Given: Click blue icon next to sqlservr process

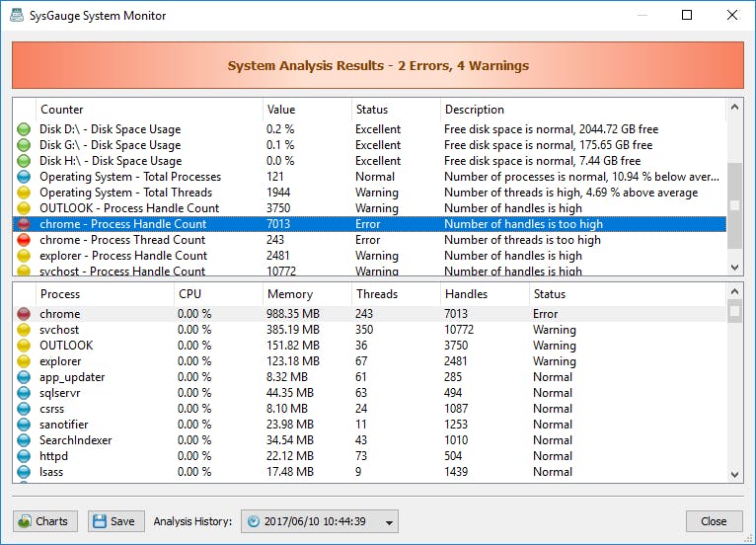Looking at the screenshot, I should 24,393.
